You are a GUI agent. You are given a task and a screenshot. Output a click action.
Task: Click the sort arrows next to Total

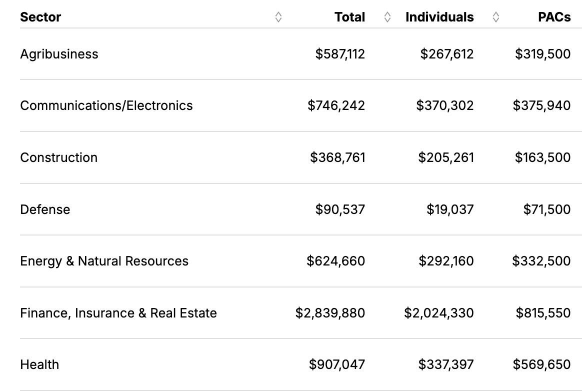[387, 17]
